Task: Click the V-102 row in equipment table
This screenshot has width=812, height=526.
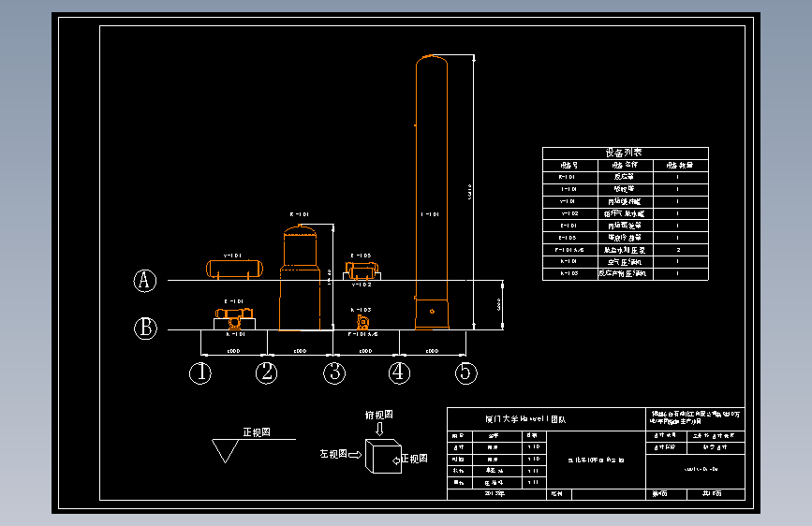Action: coord(625,213)
